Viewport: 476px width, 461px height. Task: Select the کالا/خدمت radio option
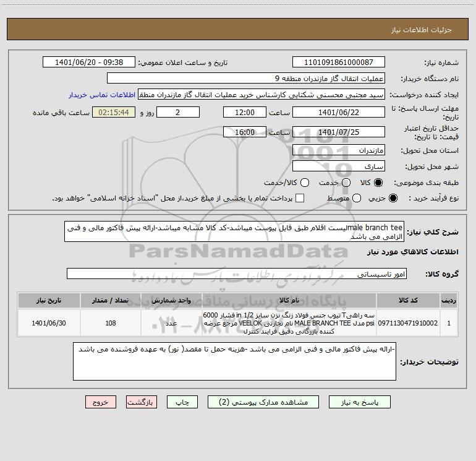[x=305, y=183]
